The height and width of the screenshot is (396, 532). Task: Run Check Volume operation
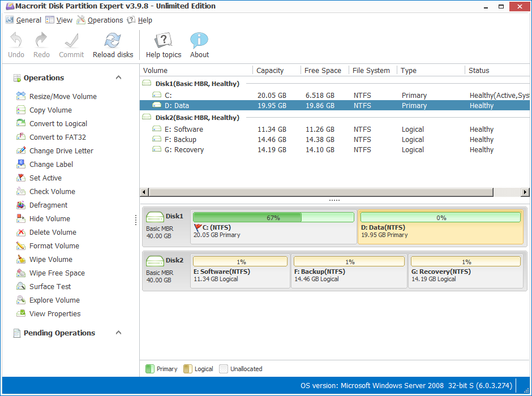coord(45,191)
